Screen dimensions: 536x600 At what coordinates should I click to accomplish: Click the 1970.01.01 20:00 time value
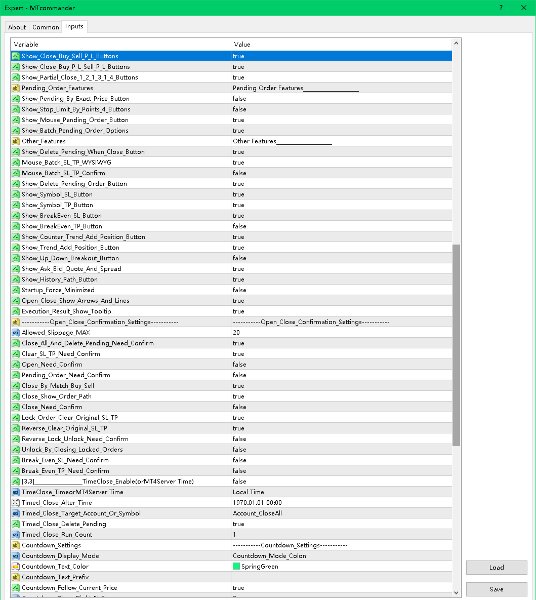pyautogui.click(x=257, y=502)
